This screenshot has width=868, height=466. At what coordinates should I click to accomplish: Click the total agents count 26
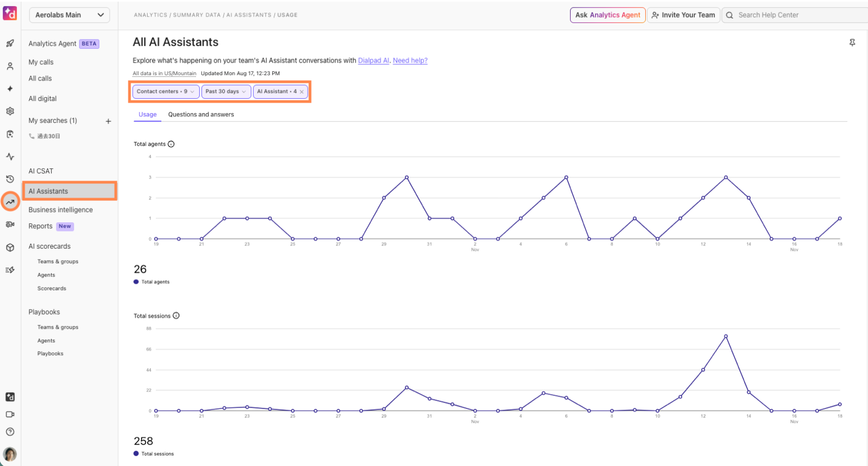[140, 270]
